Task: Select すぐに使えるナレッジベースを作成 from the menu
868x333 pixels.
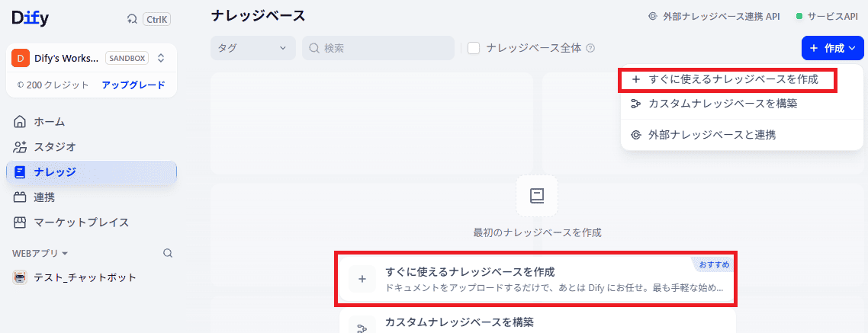Action: (x=728, y=80)
